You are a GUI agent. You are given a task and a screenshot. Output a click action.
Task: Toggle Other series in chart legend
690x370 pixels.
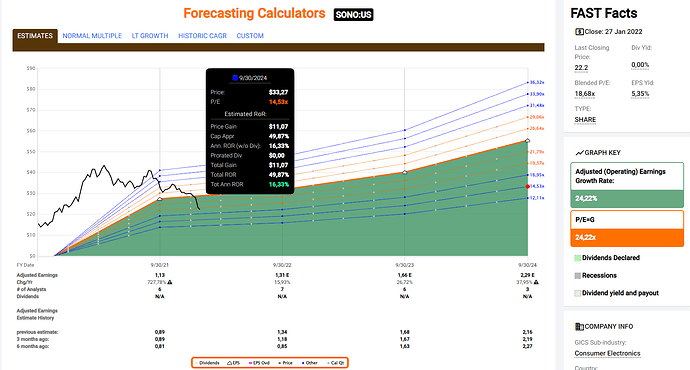(310, 363)
